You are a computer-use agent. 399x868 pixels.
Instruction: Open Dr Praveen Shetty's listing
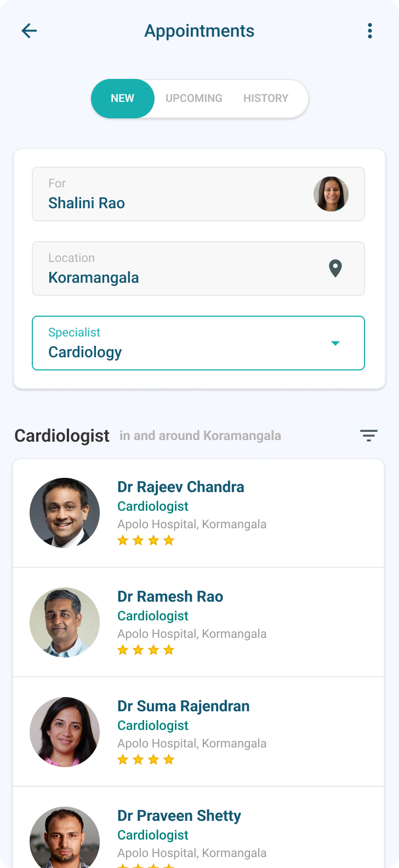point(198,827)
